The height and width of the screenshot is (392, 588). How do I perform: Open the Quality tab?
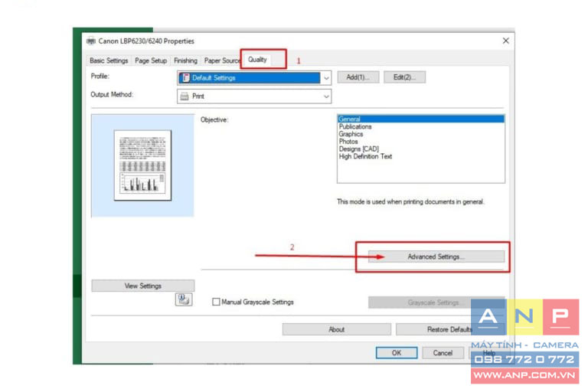(x=257, y=60)
